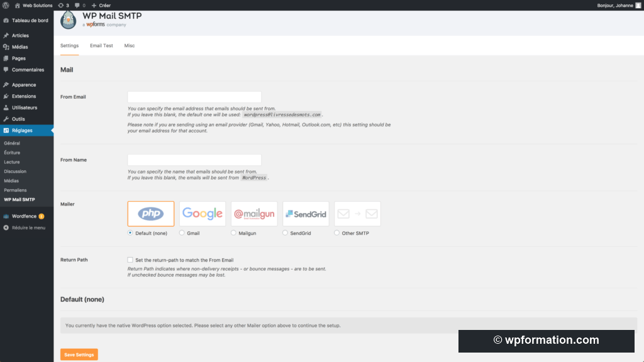The width and height of the screenshot is (644, 362).
Task: Open the Web Solutions site home icon
Action: tap(17, 5)
